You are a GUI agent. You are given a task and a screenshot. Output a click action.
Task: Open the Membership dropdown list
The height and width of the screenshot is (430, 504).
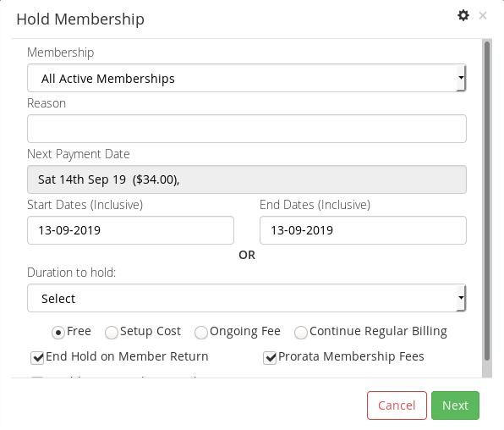247,78
